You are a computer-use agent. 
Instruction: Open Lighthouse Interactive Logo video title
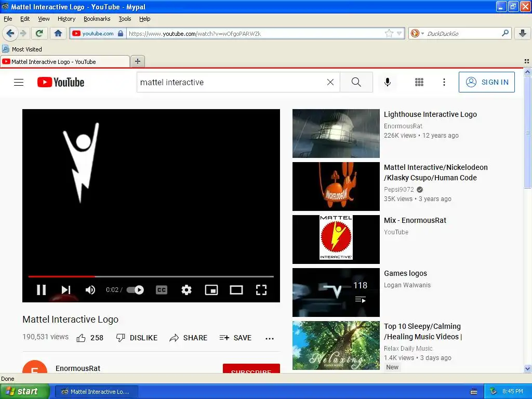[x=430, y=114]
